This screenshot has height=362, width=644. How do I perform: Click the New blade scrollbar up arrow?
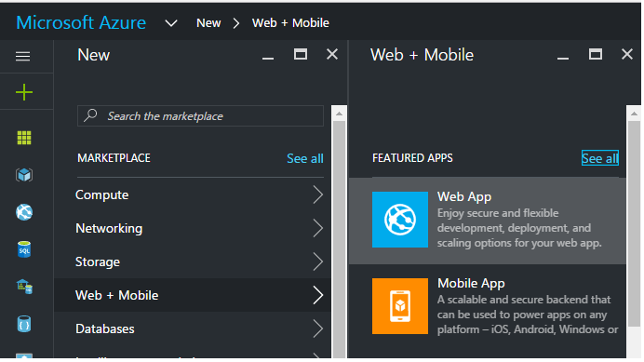point(339,114)
